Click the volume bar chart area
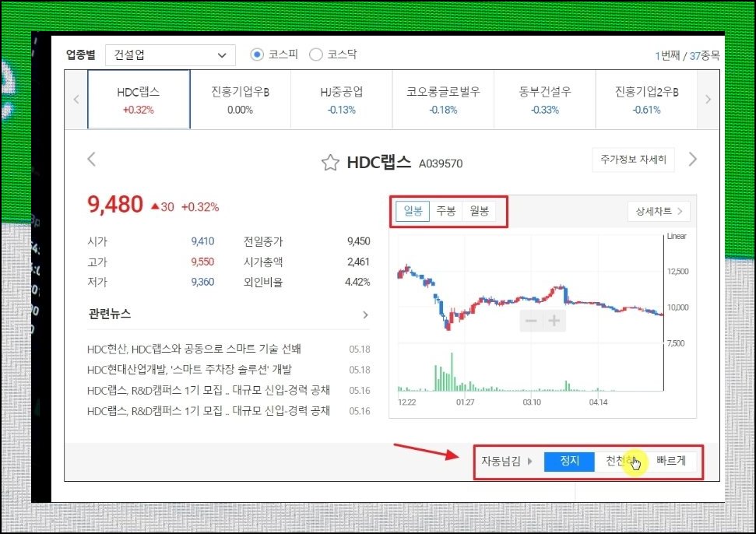756x534 pixels. point(530,369)
